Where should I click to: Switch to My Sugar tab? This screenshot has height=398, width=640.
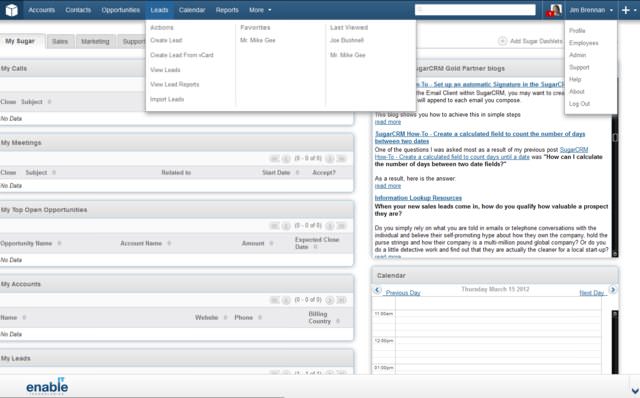pos(20,41)
